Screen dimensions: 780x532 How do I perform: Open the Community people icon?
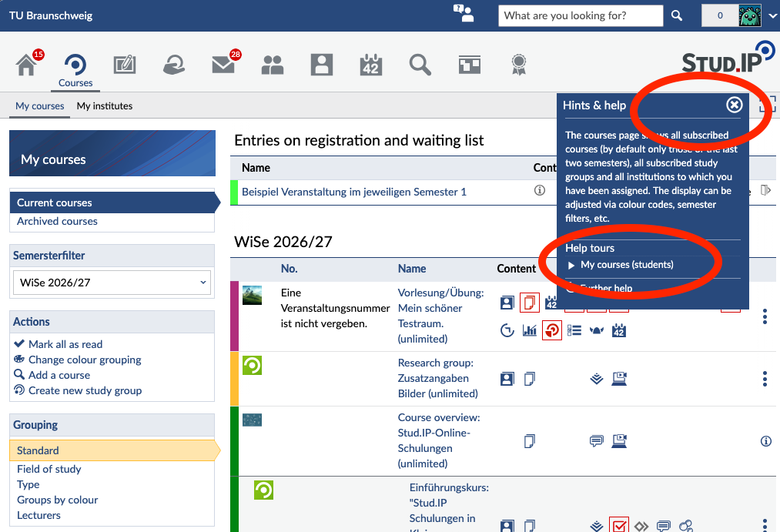pos(272,65)
